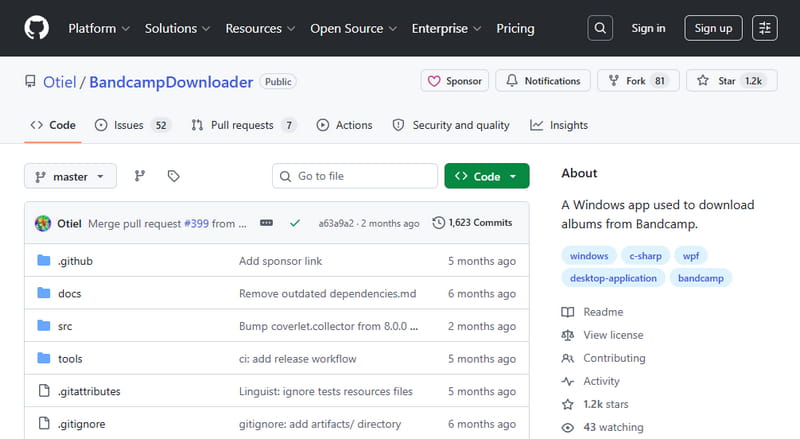
Task: Click the scale icon beside View license
Action: [x=567, y=335]
